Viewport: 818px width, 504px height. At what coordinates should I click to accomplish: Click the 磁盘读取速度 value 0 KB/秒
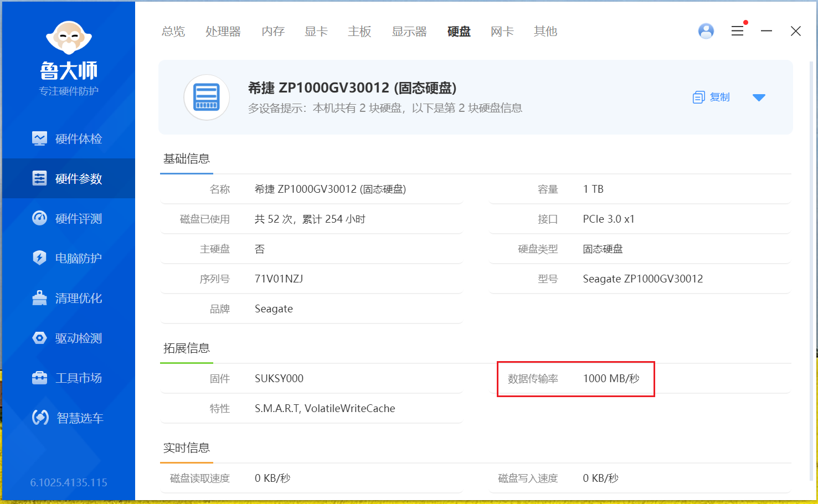(x=272, y=479)
